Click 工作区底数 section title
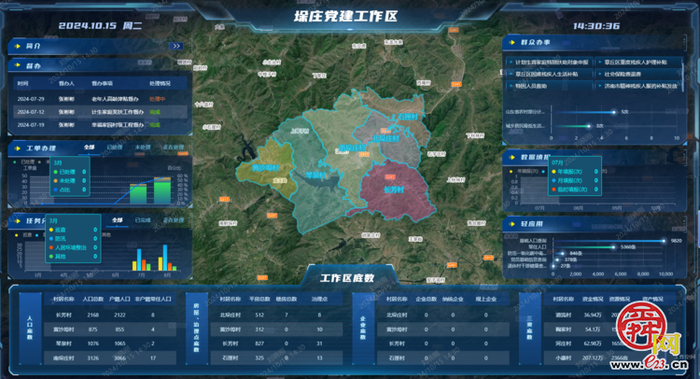The height and width of the screenshot is (379, 700). coord(347,278)
